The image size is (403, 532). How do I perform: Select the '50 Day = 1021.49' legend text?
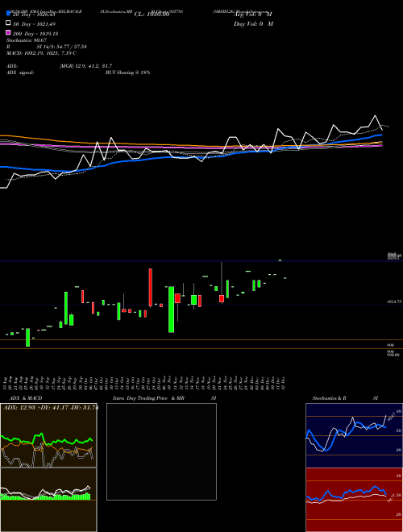pos(34,24)
